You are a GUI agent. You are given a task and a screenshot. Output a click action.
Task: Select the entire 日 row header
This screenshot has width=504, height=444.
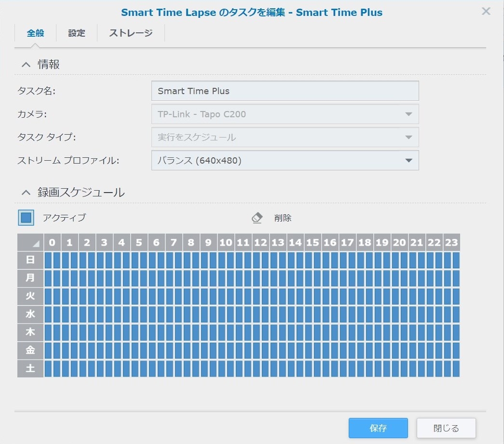coord(30,260)
